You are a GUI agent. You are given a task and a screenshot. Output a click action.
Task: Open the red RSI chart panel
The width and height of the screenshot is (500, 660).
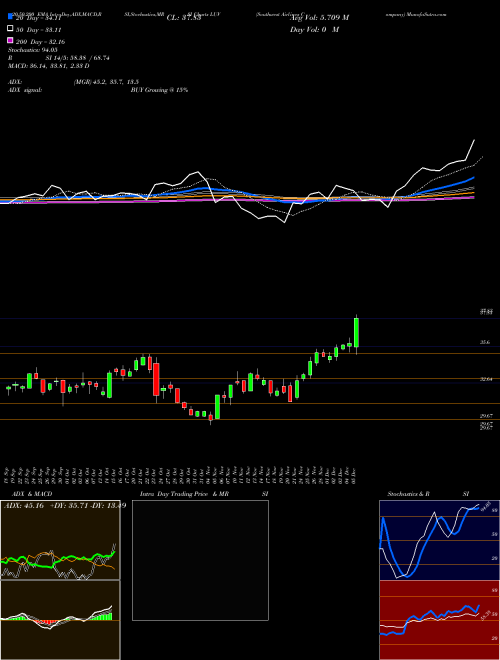click(439, 620)
